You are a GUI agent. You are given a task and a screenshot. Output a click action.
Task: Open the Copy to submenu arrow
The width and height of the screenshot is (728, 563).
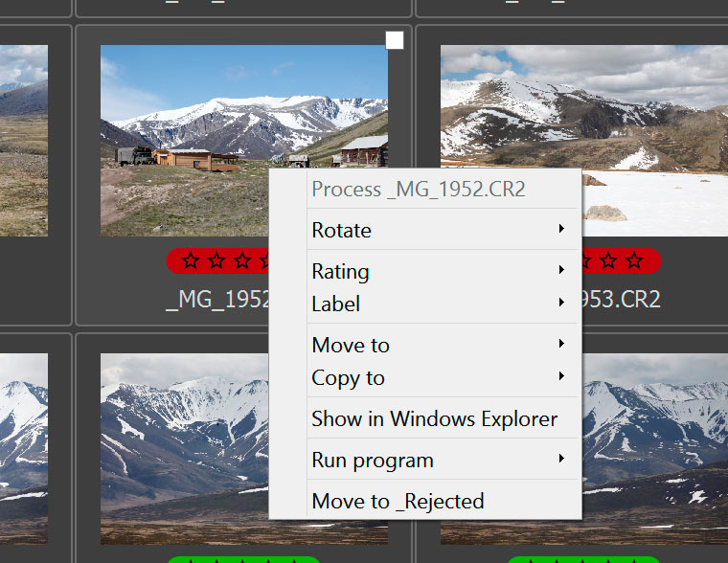pos(561,377)
